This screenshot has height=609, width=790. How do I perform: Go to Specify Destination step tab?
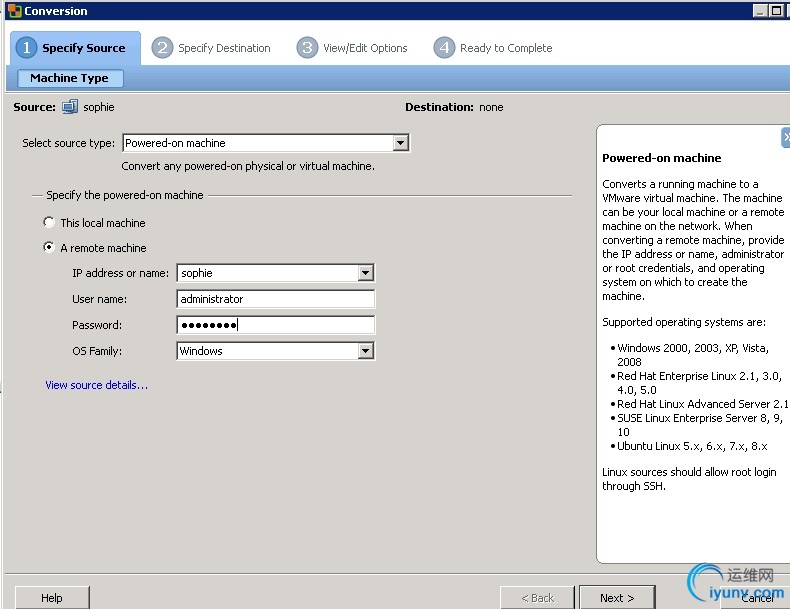point(212,48)
